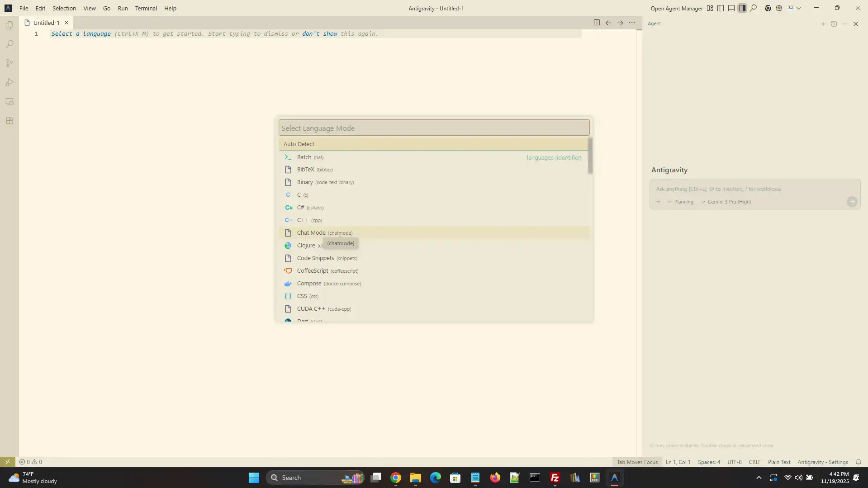Open the Terminal menu
The width and height of the screenshot is (868, 488).
(x=146, y=8)
